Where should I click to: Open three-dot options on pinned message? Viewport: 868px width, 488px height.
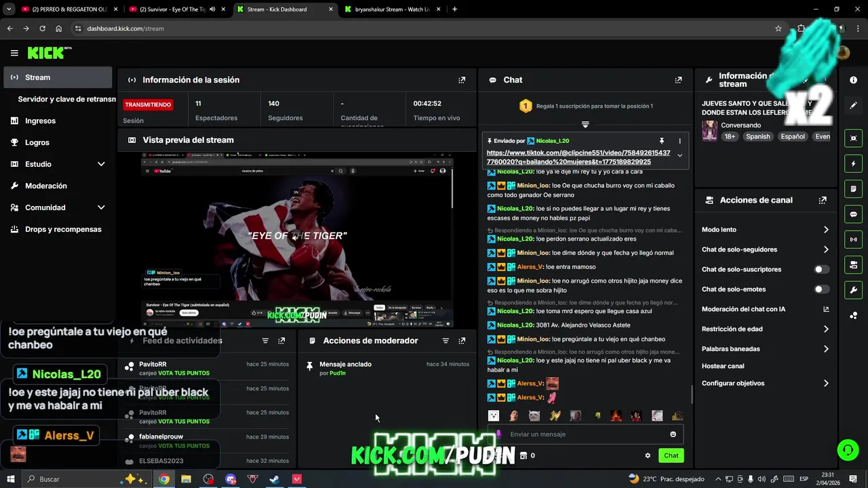click(679, 141)
